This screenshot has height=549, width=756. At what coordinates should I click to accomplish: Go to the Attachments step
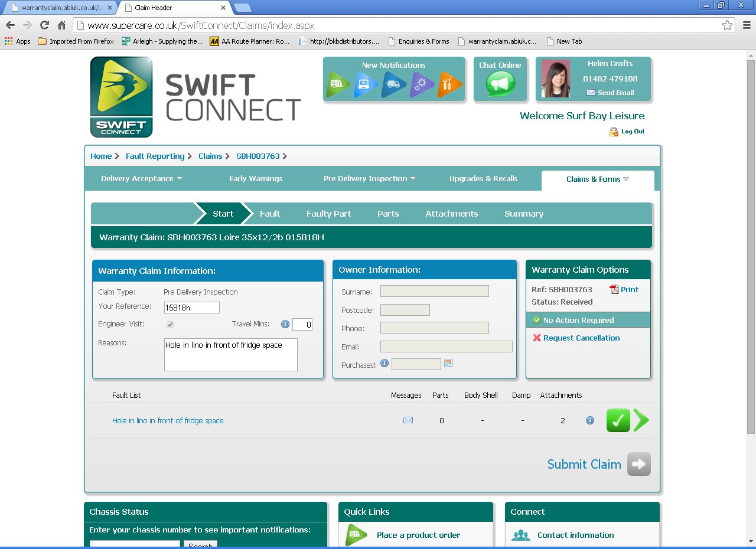click(452, 214)
